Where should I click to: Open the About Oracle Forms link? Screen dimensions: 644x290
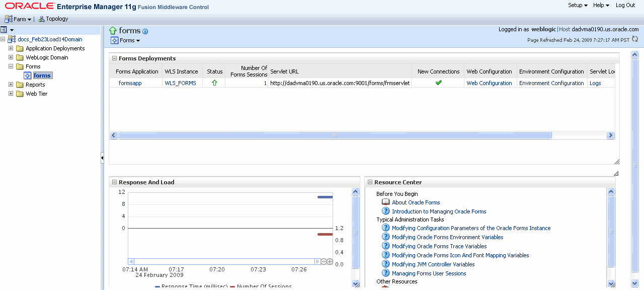(416, 202)
